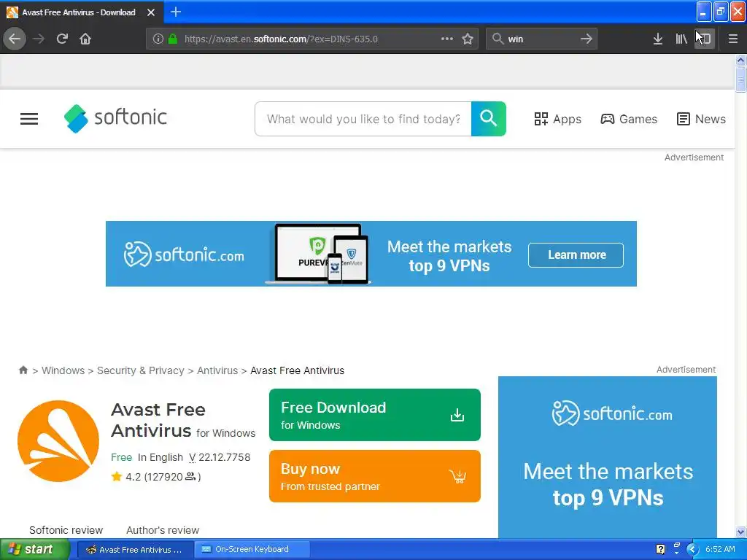747x560 pixels.
Task: Click the address bar URL
Action: tap(281, 39)
